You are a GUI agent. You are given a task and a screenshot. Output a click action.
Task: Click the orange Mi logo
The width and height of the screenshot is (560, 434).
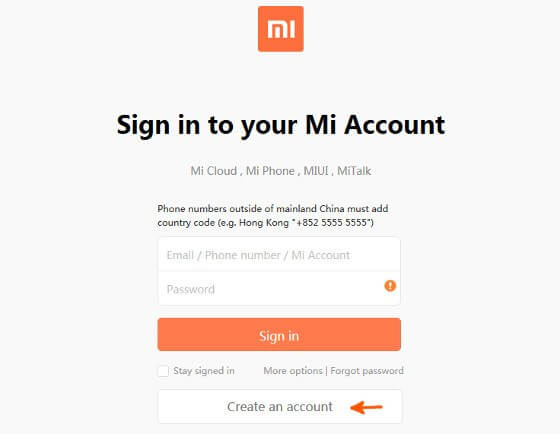(281, 29)
